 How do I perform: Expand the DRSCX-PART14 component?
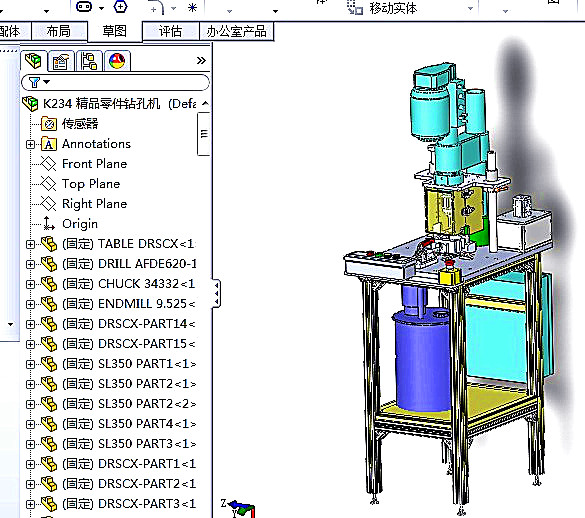coord(31,324)
